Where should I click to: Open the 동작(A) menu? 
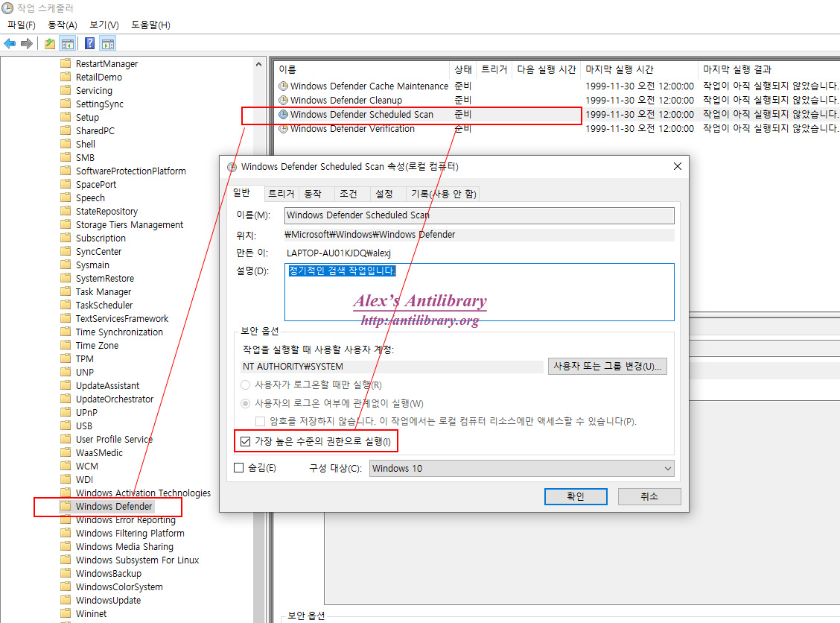(62, 25)
